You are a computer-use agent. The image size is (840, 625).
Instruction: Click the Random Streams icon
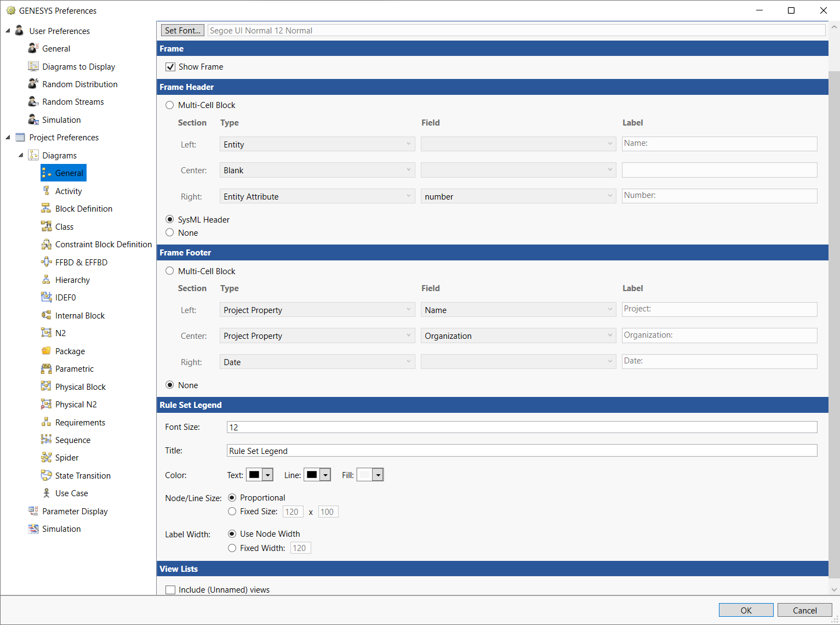click(x=33, y=102)
